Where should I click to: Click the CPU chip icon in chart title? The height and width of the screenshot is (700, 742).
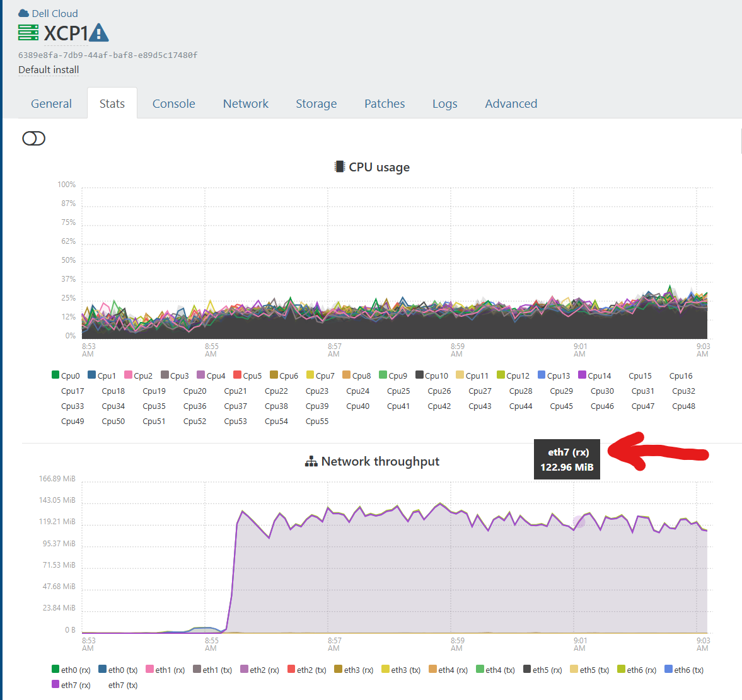tap(340, 167)
